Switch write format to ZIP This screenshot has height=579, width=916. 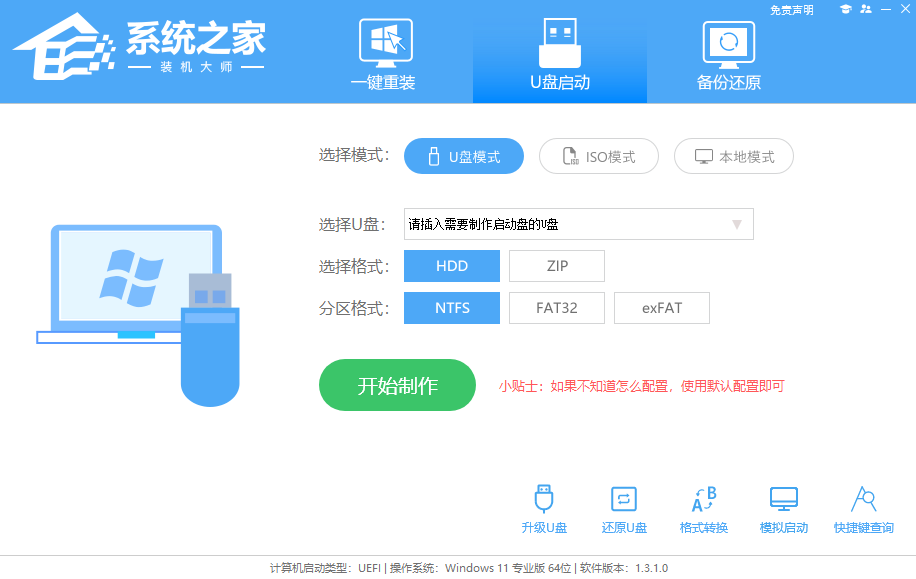click(556, 266)
